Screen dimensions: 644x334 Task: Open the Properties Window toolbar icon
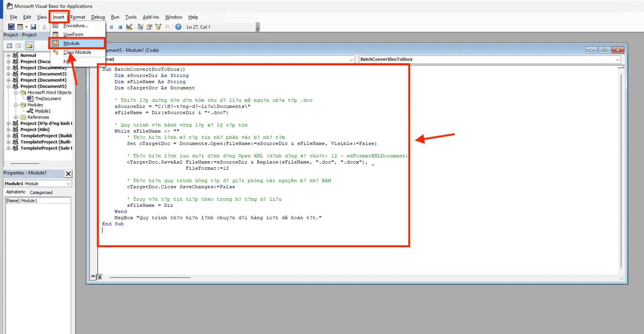pyautogui.click(x=149, y=27)
